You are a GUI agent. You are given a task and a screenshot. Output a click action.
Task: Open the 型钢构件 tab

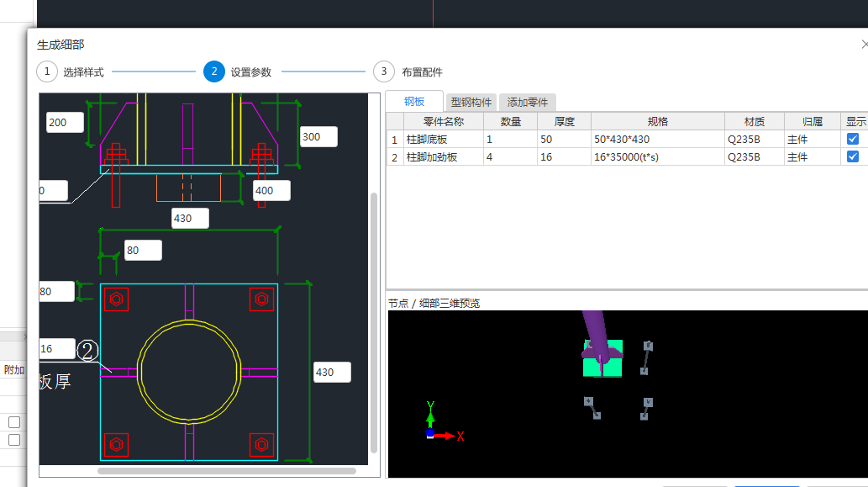pos(471,102)
